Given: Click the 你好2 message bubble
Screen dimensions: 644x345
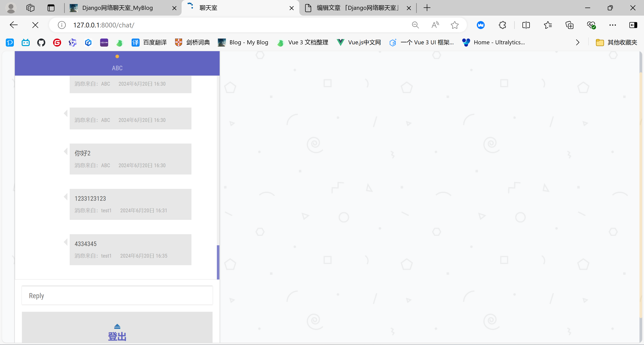Looking at the screenshot, I should click(x=131, y=159).
